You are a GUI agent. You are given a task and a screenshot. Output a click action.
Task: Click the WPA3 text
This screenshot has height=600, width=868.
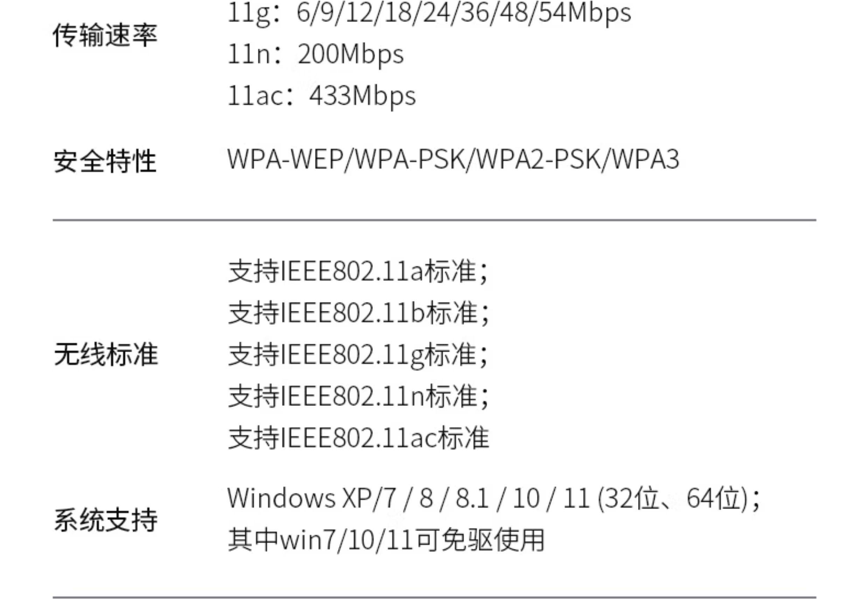pos(646,160)
